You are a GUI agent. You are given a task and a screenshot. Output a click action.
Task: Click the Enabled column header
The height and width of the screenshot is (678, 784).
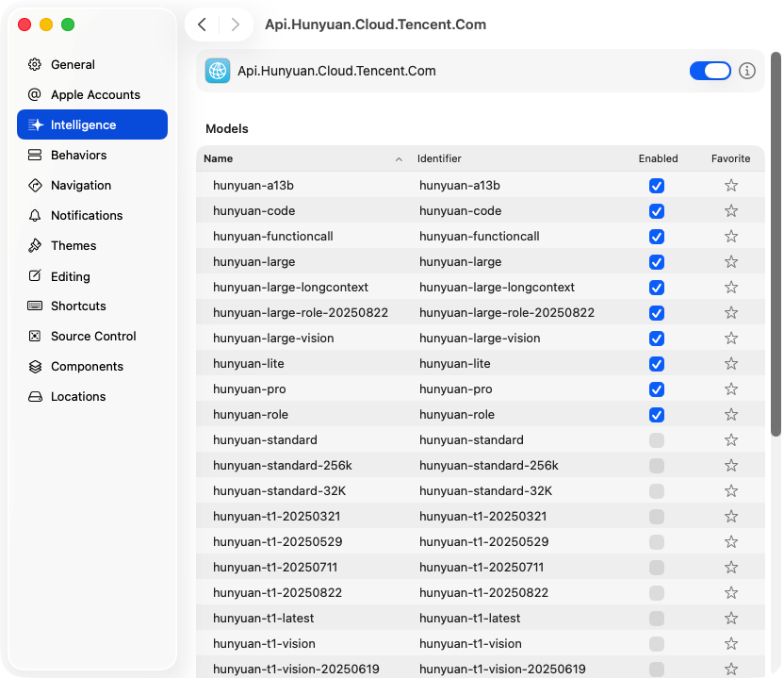(658, 158)
